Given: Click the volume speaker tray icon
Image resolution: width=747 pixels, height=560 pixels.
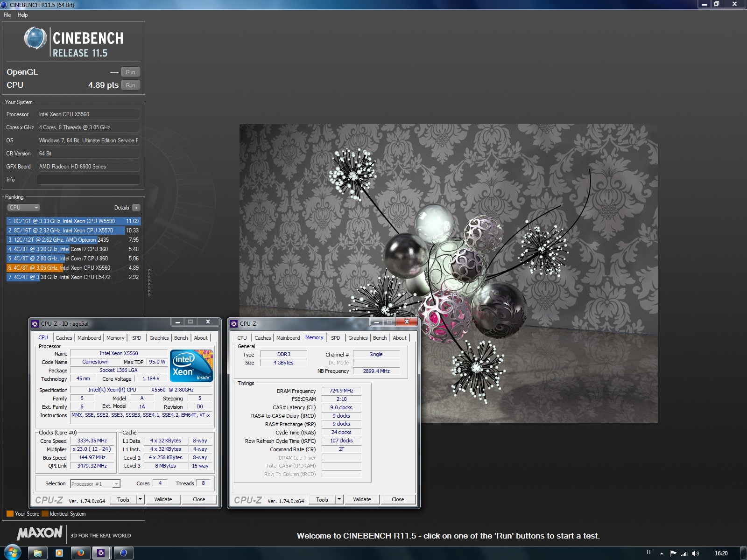Looking at the screenshot, I should (696, 553).
